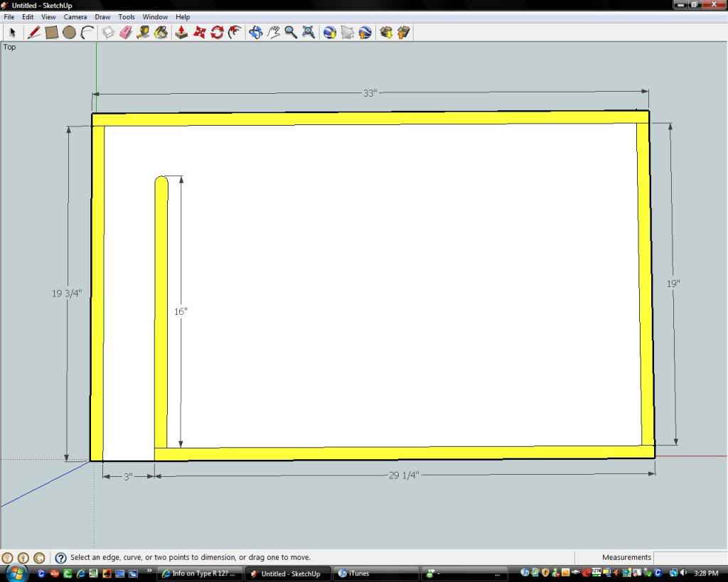The height and width of the screenshot is (582, 728).
Task: Switch to iTunes in the taskbar
Action: [x=376, y=573]
